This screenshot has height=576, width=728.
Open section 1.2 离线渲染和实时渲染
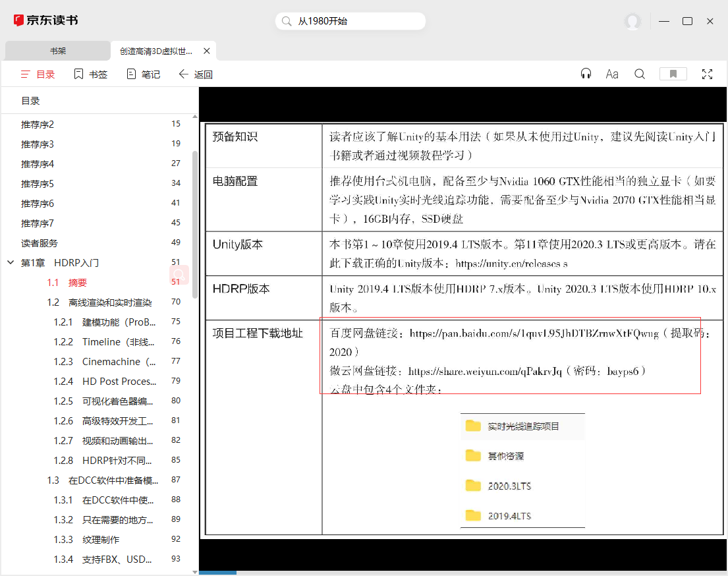(100, 302)
